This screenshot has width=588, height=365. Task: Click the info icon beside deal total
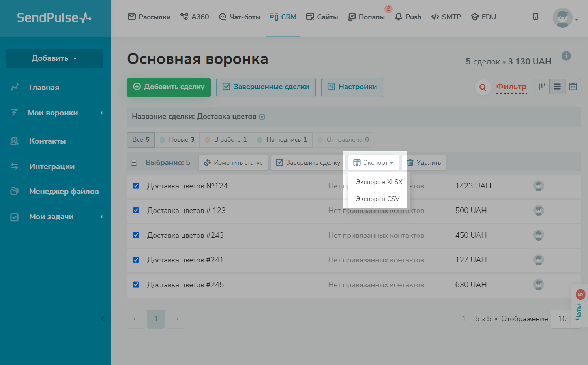click(566, 56)
